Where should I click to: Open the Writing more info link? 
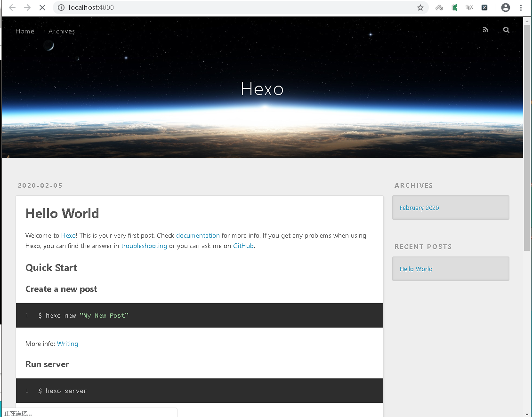pos(67,344)
